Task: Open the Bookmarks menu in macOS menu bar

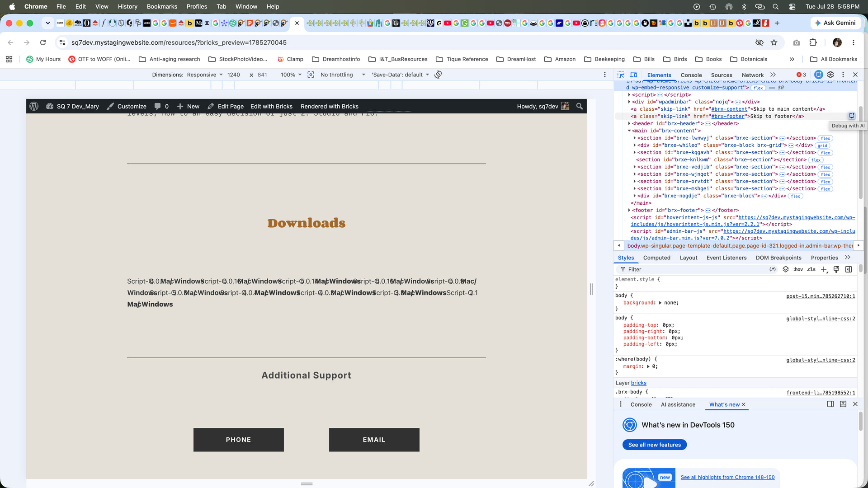Action: (x=162, y=6)
